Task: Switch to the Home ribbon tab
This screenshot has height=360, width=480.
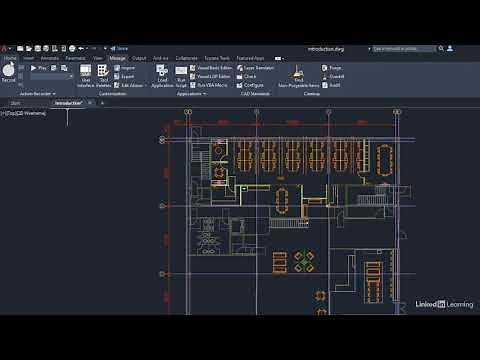Action: point(10,58)
